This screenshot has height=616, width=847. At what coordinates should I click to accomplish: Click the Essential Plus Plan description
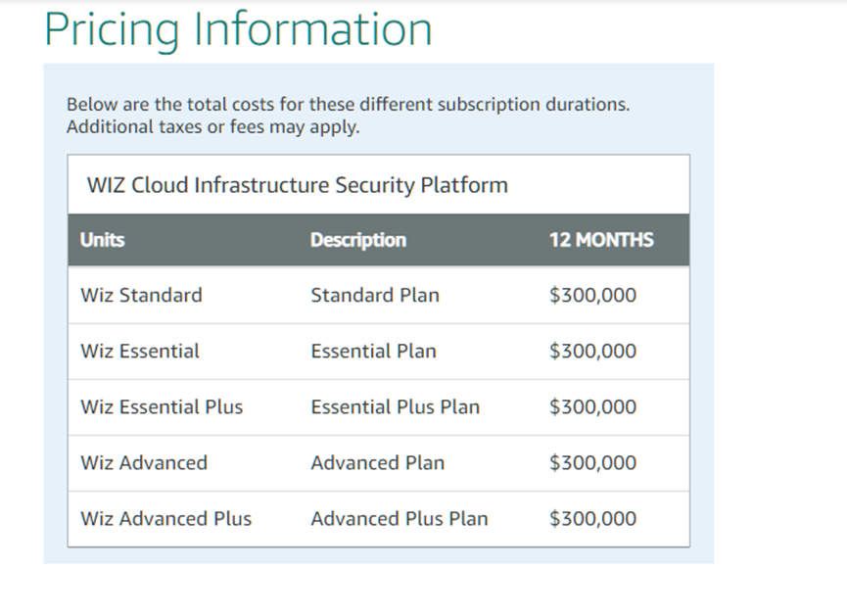click(395, 406)
